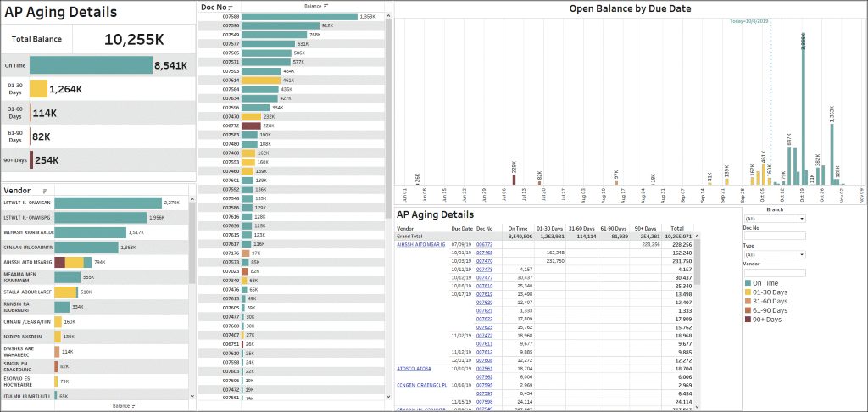Select the 61-90 Days legend swatch

(x=748, y=310)
